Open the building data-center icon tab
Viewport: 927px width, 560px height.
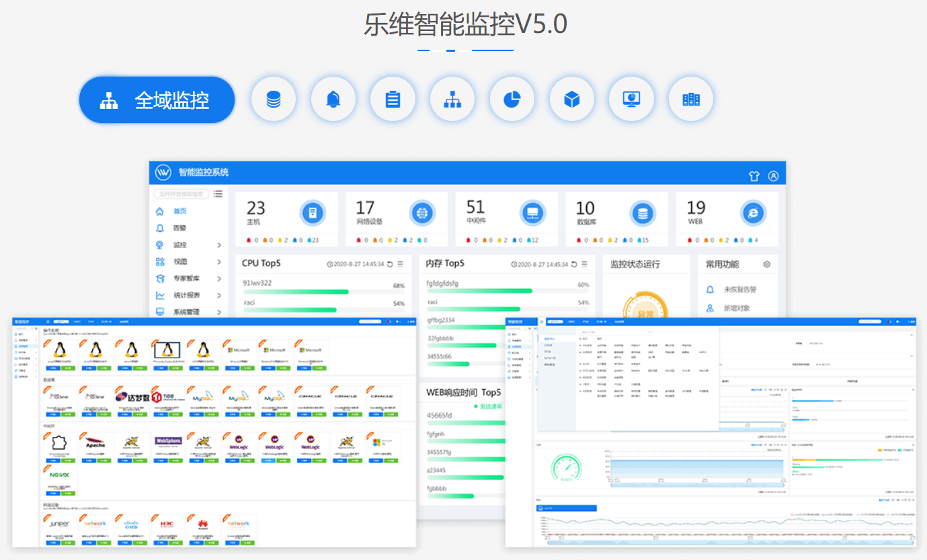[691, 100]
